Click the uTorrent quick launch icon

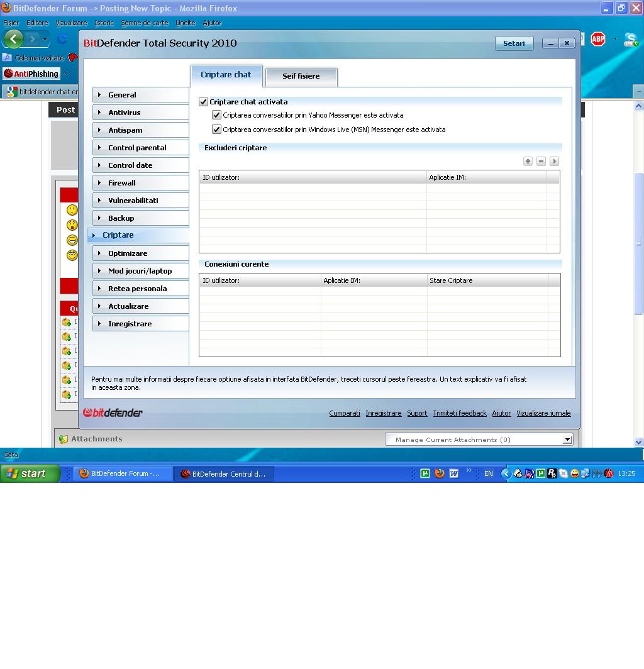[x=425, y=473]
